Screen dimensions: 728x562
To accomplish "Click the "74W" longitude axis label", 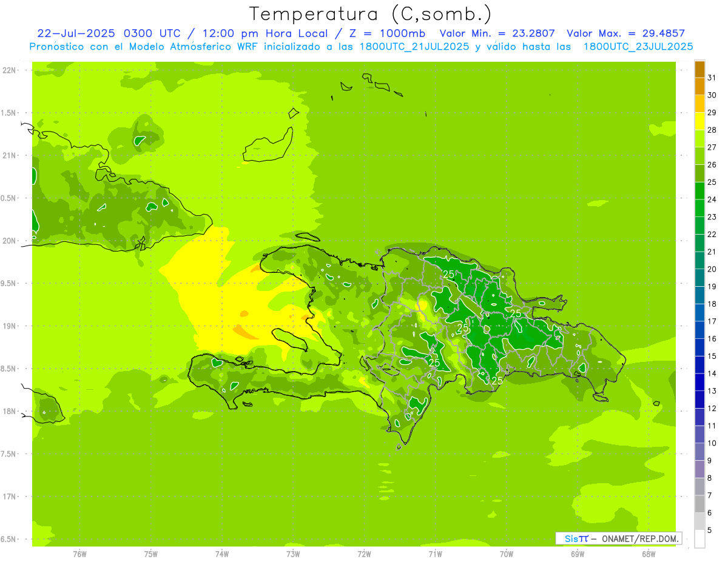I will coord(222,554).
